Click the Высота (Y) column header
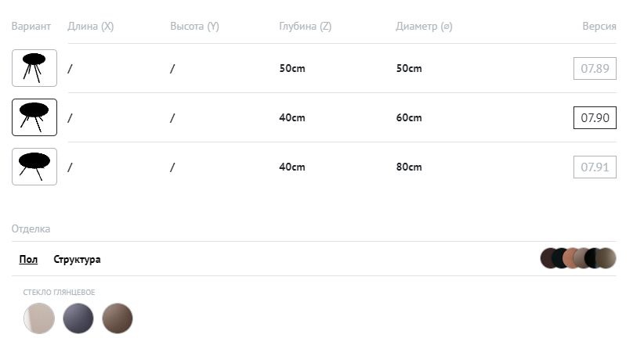 [x=194, y=27]
